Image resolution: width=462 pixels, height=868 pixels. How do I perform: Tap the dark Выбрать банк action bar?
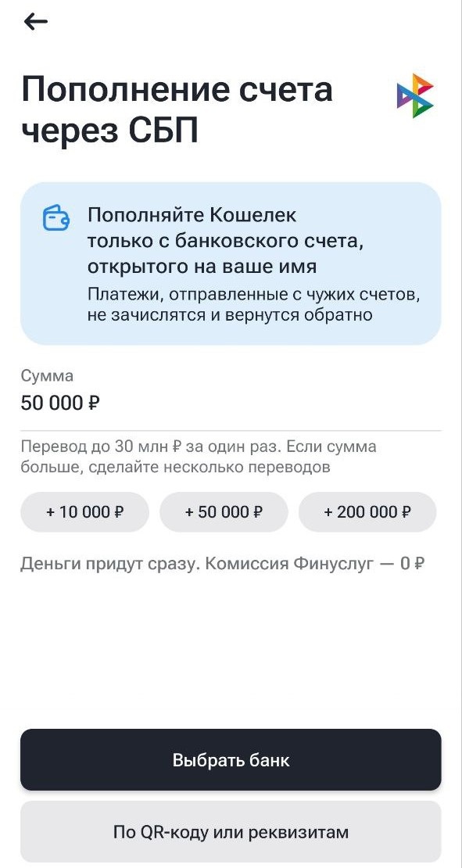(x=231, y=759)
